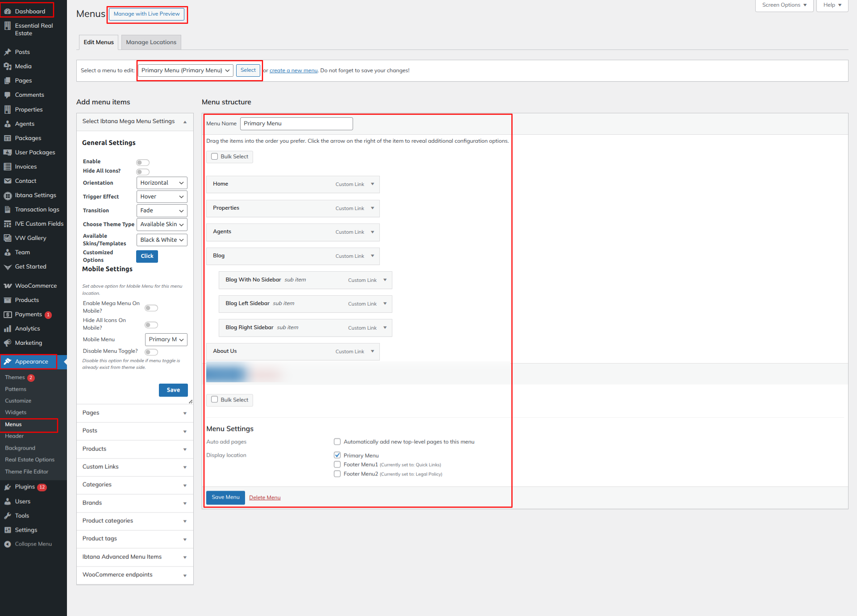Click the WooCommerce icon in sidebar
The width and height of the screenshot is (857, 616).
coord(8,286)
